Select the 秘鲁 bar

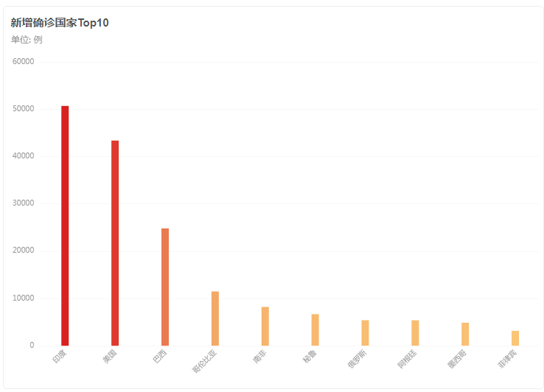pyautogui.click(x=315, y=330)
